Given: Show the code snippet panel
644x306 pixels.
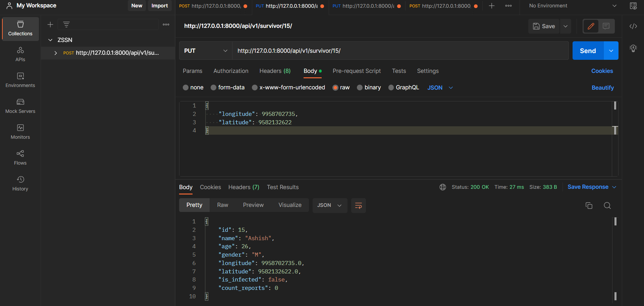Looking at the screenshot, I should 633,26.
